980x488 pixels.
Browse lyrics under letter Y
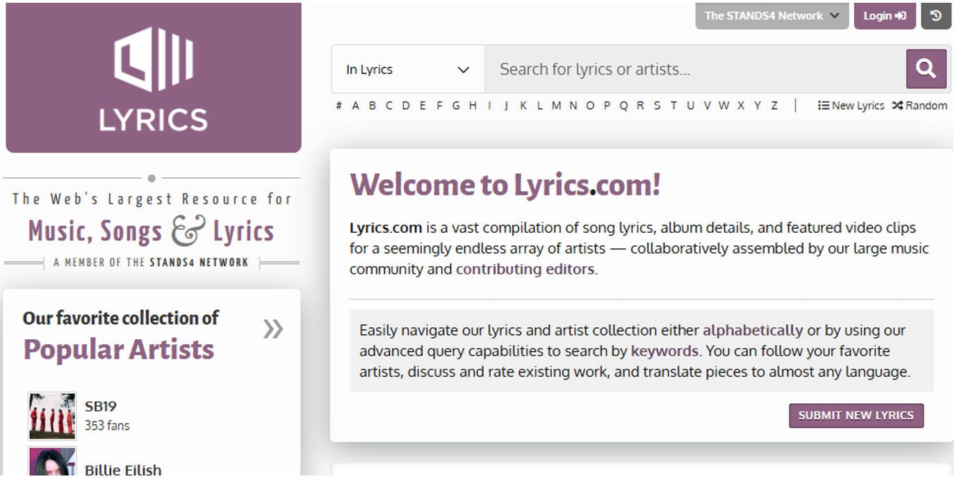[758, 106]
